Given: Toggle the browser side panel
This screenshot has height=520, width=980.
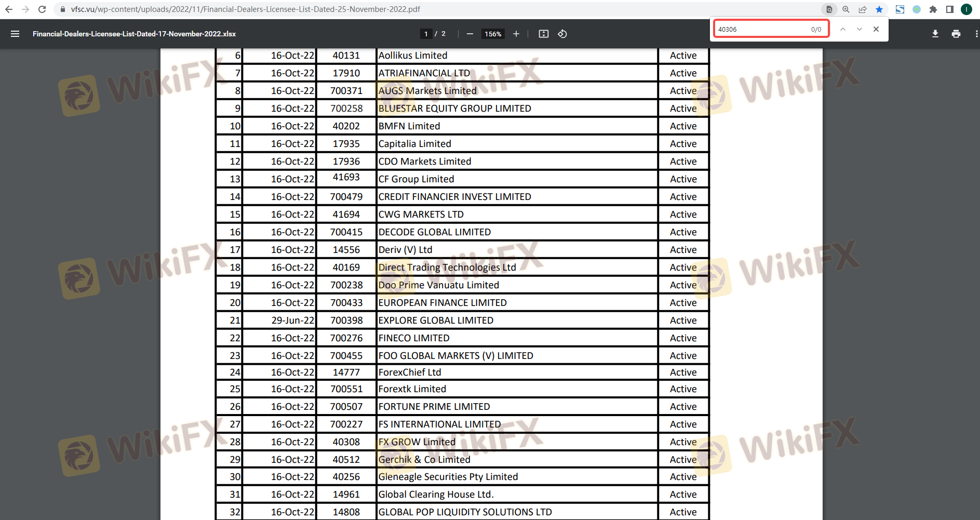Looking at the screenshot, I should tap(950, 9).
